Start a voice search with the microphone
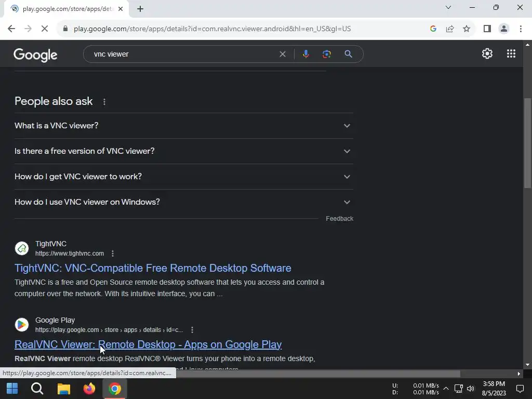Screen dimensions: 532x399 coord(306,54)
